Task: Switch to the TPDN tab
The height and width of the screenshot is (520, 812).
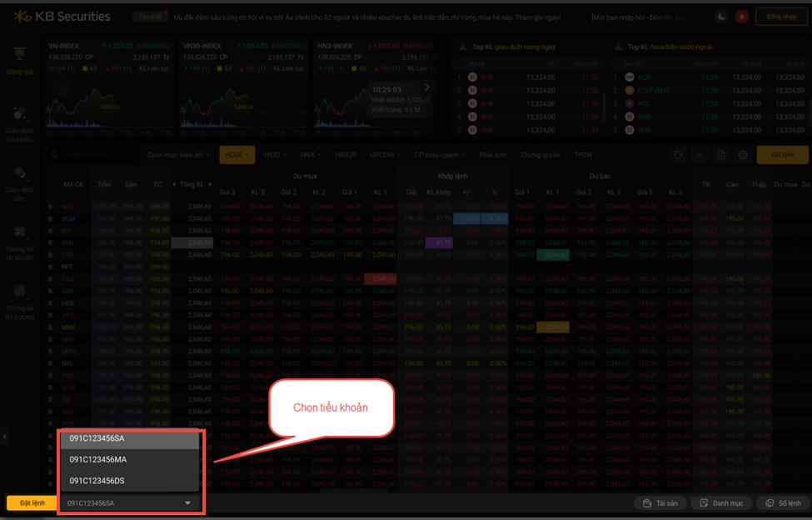Action: [583, 155]
